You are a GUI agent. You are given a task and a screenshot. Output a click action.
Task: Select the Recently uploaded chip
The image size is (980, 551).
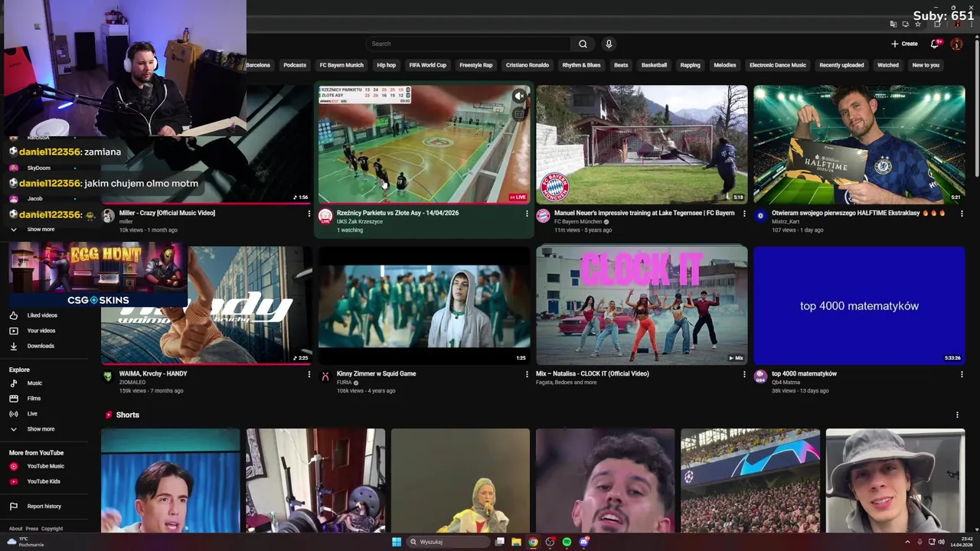click(x=841, y=65)
